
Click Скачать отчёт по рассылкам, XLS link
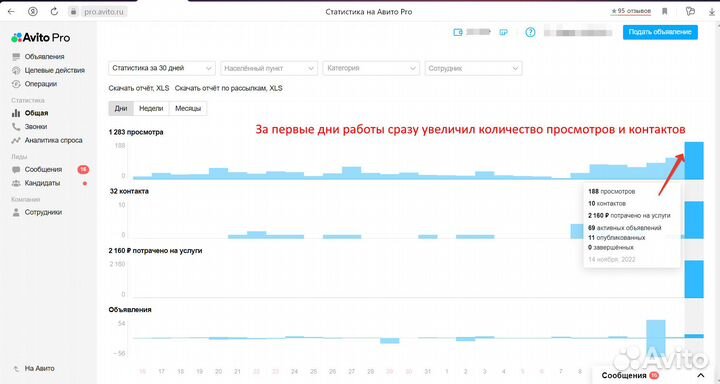229,88
